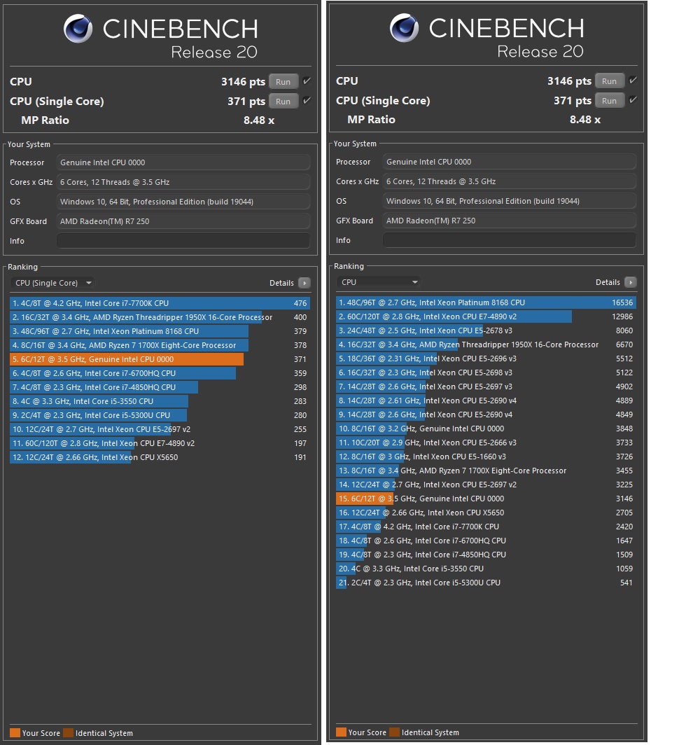Select i5-5300U row scoring 541
The image size is (700, 745).
pyautogui.click(x=486, y=583)
